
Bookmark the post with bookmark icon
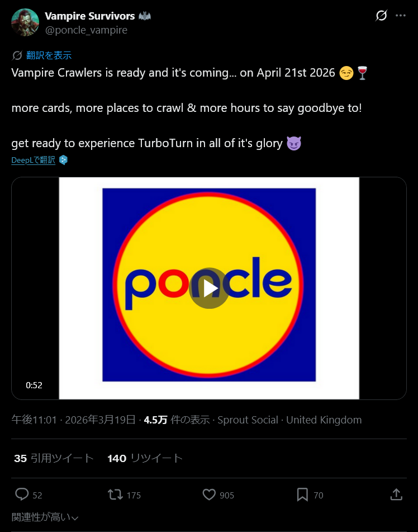[302, 495]
